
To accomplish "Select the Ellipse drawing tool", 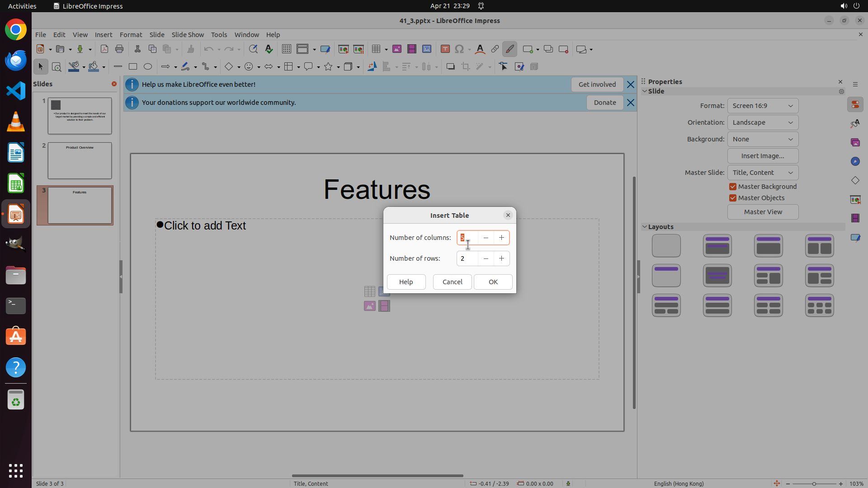I will (148, 67).
